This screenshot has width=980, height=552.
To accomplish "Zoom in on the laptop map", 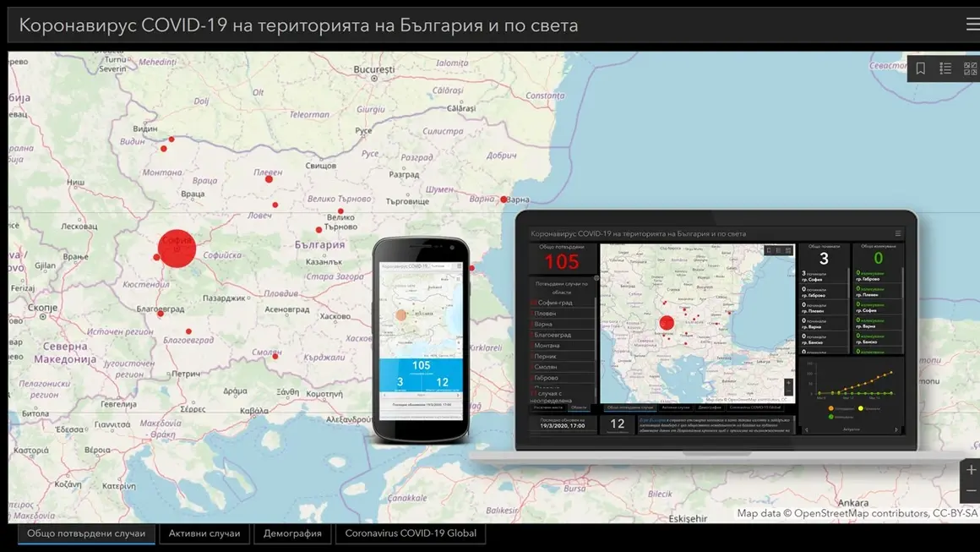I will click(789, 383).
